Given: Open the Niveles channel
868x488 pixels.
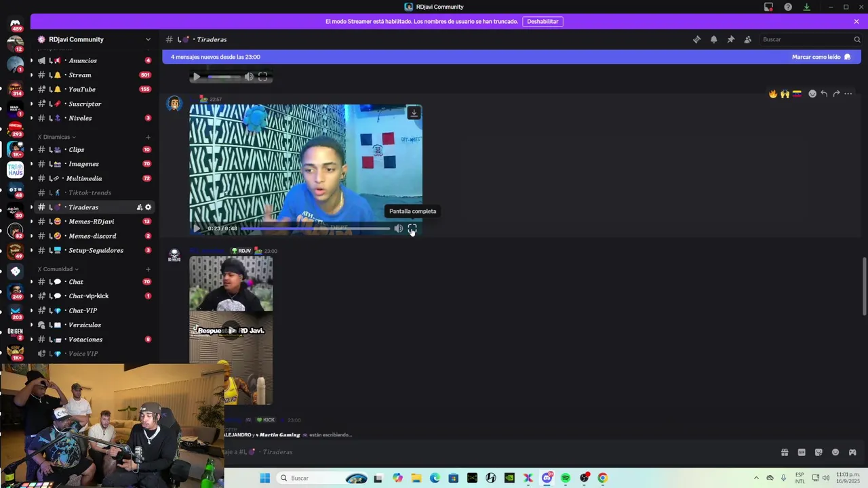Looking at the screenshot, I should (x=80, y=118).
